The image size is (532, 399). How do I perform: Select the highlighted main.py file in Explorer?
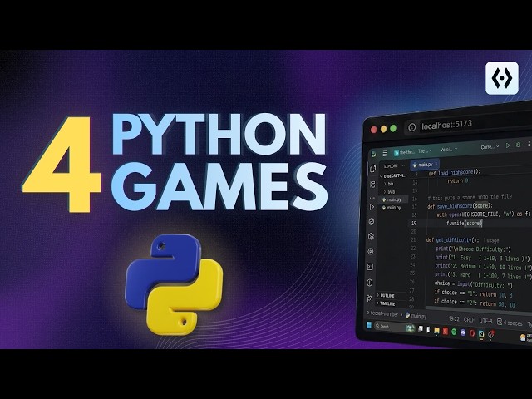tap(393, 199)
